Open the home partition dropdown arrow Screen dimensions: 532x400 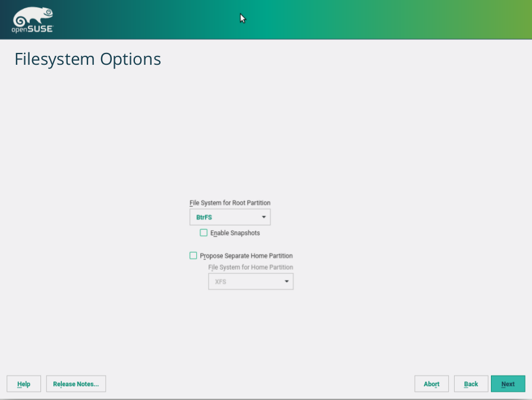coord(286,282)
